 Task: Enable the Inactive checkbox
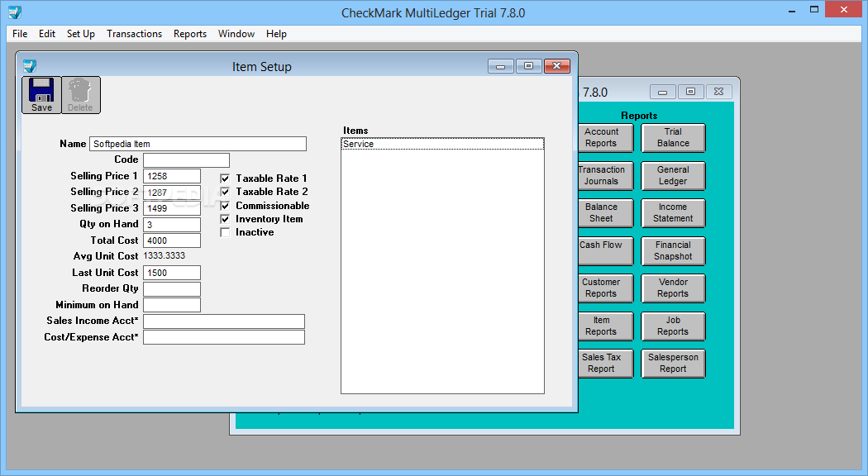(x=225, y=232)
